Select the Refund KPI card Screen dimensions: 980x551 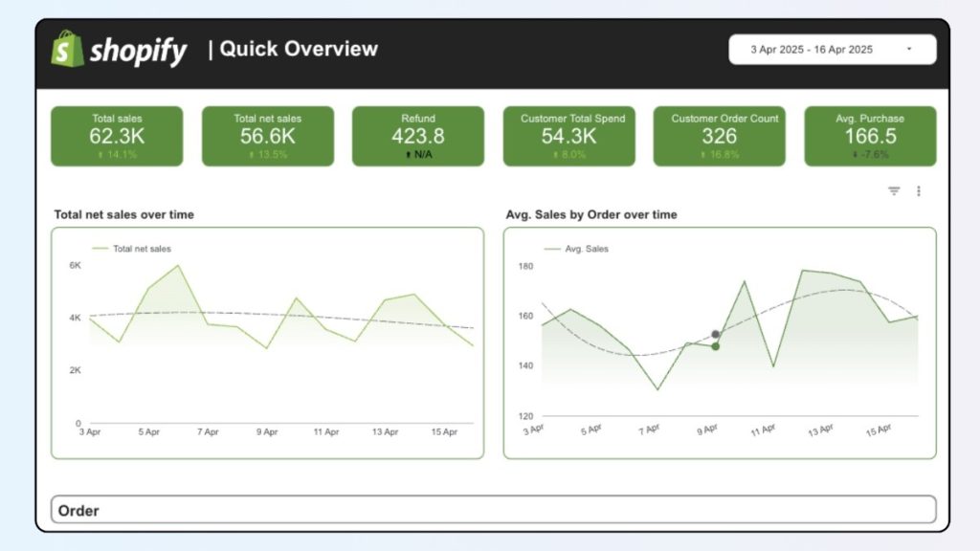click(x=418, y=136)
